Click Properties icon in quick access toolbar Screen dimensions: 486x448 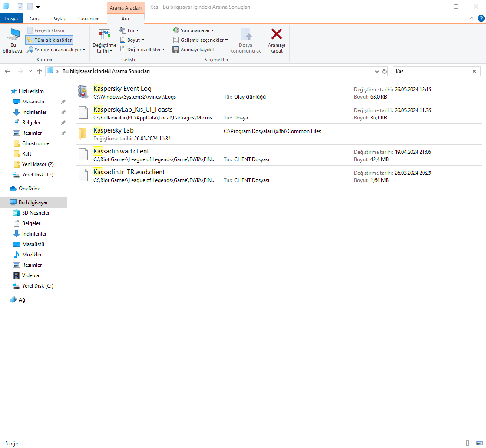pos(20,7)
